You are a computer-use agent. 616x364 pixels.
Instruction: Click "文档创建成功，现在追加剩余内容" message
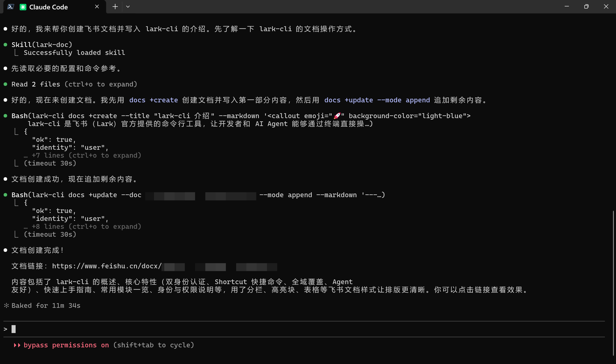[x=74, y=179]
